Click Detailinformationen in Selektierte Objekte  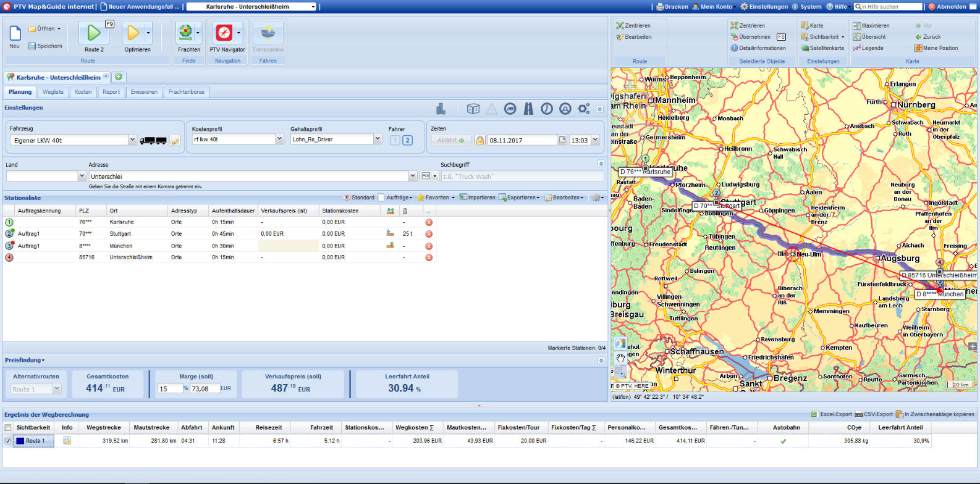[x=758, y=48]
